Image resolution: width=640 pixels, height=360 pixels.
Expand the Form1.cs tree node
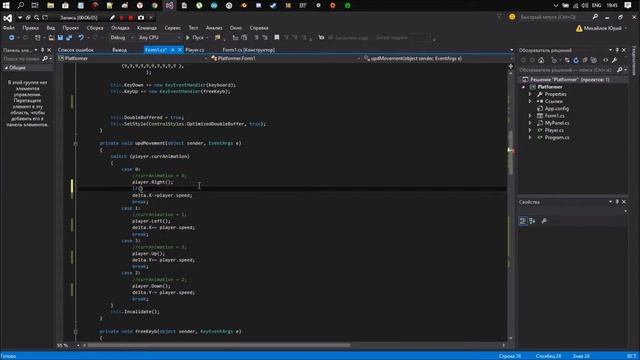pos(530,116)
